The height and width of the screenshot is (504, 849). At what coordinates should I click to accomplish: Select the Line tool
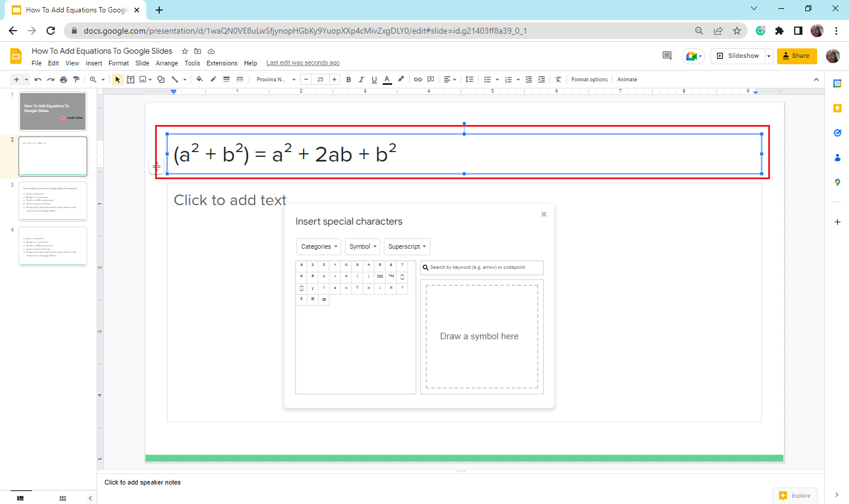pos(175,79)
